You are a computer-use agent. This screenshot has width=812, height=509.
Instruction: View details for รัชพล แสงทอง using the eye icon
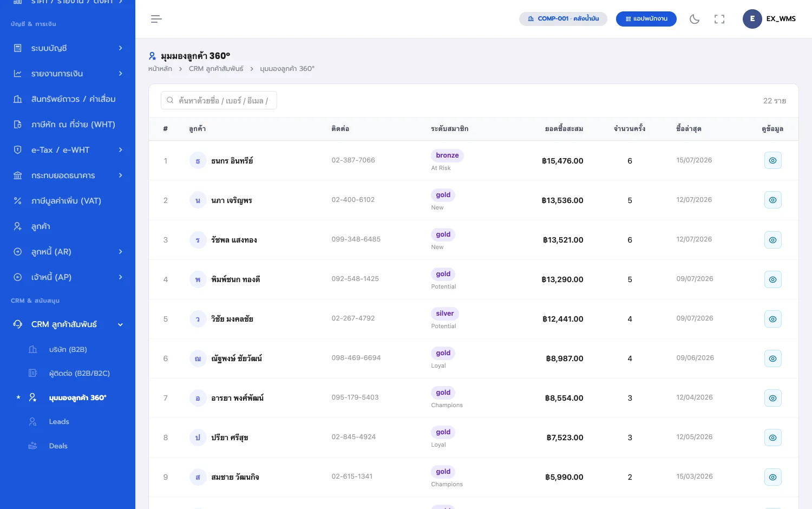click(773, 240)
